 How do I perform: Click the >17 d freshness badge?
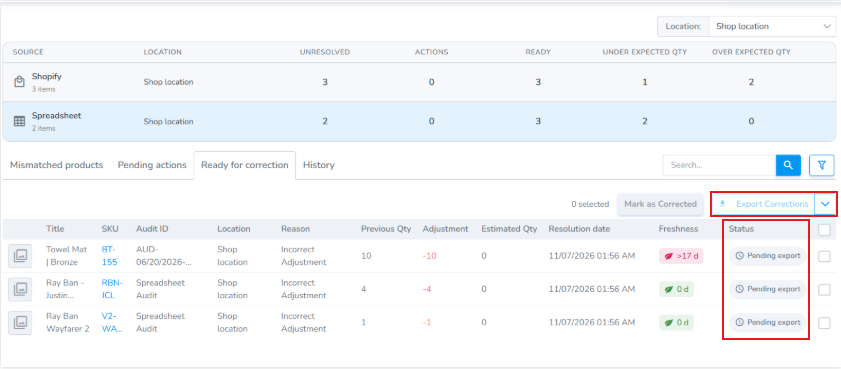[681, 256]
